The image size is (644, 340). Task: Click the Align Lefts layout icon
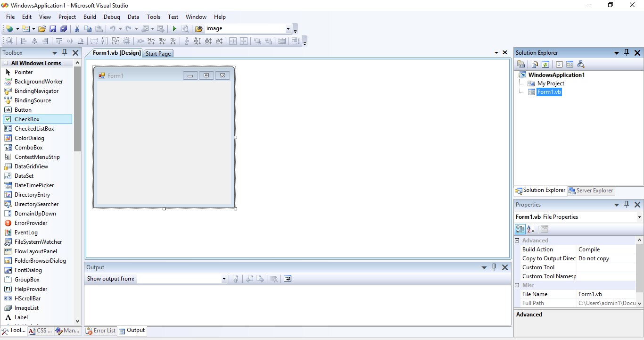24,41
